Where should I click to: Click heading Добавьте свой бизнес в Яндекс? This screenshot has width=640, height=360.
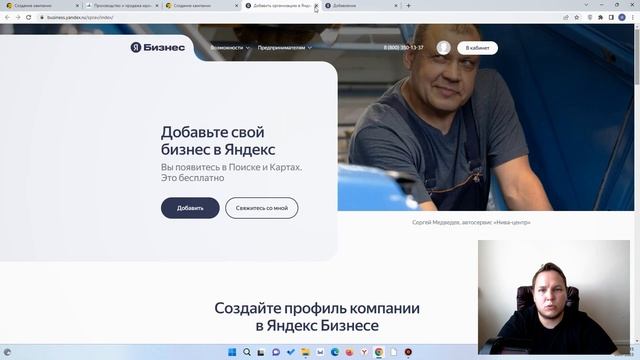click(x=218, y=141)
